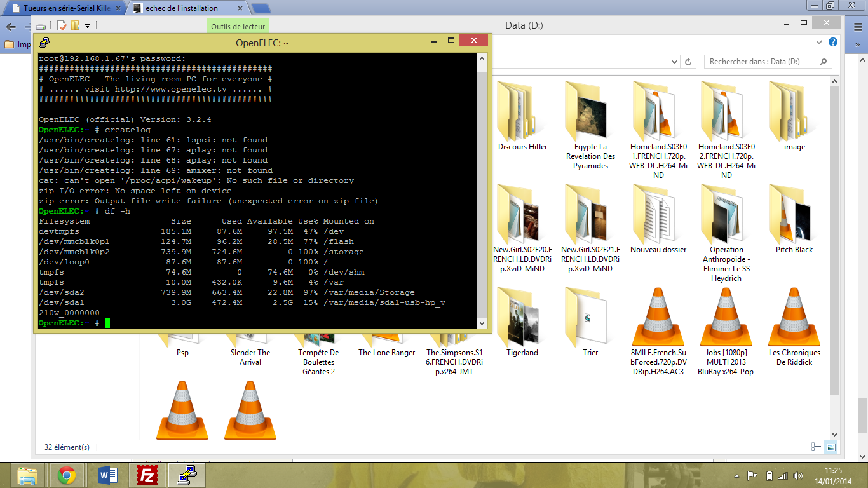Viewport: 868px width, 488px height.
Task: Refresh the Data (D:) folder view
Action: coord(688,62)
